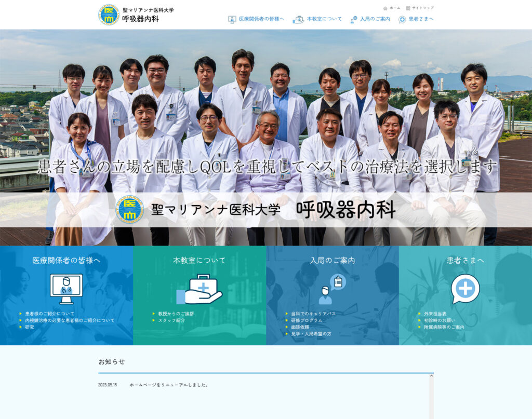
Task: Open the 外来担当表 link
Action: [x=435, y=314]
